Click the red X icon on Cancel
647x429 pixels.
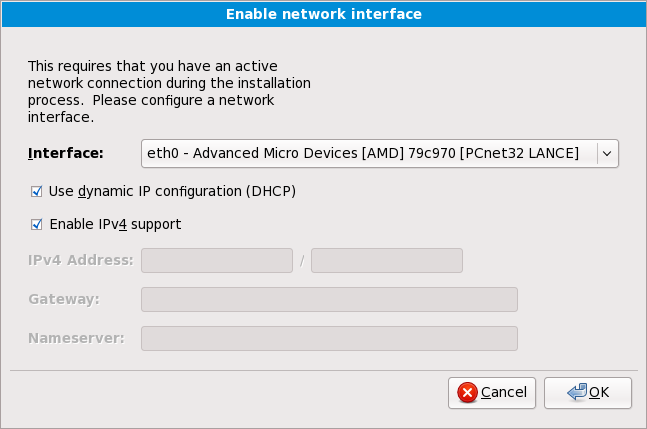point(467,392)
